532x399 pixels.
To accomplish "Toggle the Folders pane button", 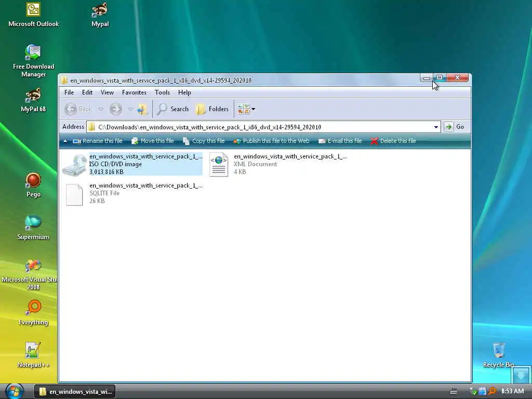I will [x=212, y=109].
